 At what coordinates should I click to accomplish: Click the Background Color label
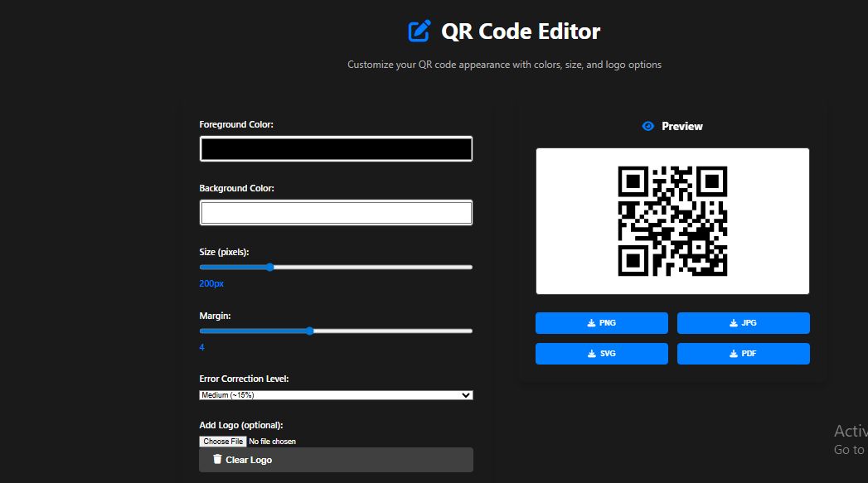click(x=237, y=188)
